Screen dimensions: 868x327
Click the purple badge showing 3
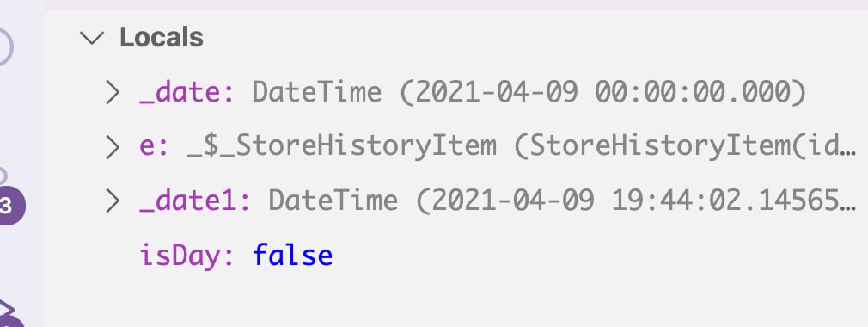pyautogui.click(x=9, y=207)
